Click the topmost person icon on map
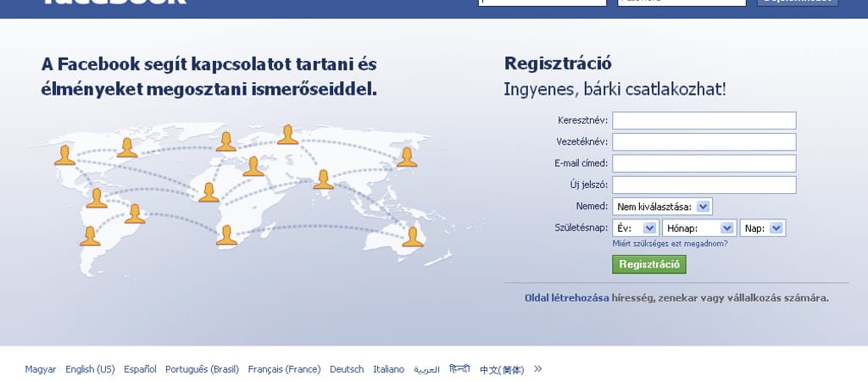The image size is (868, 381). tap(288, 135)
